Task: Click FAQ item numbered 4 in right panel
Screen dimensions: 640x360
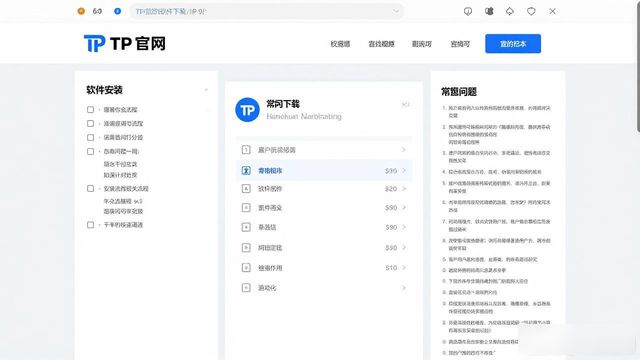Action: coord(492,172)
